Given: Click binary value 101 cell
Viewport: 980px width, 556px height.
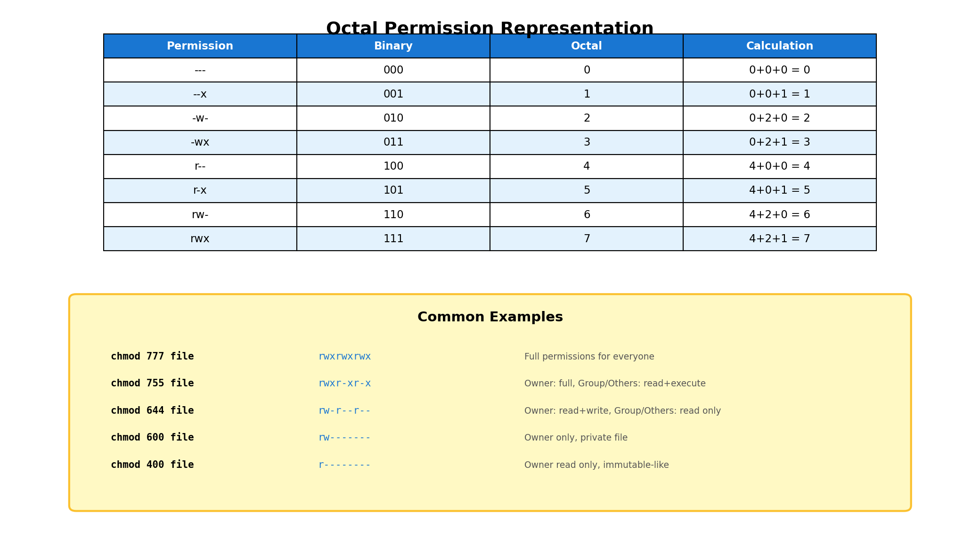Looking at the screenshot, I should (393, 190).
